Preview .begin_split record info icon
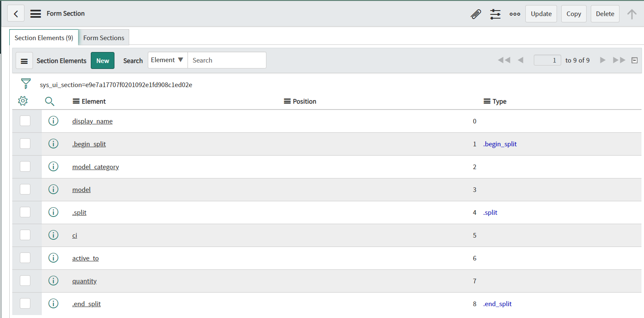Image resolution: width=644 pixels, height=318 pixels. click(53, 144)
